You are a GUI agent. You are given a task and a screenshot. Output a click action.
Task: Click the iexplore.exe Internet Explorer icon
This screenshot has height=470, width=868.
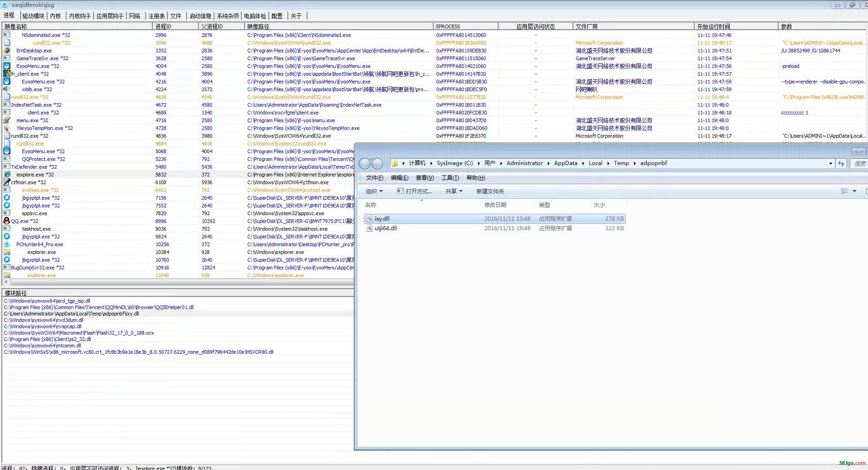(7, 175)
